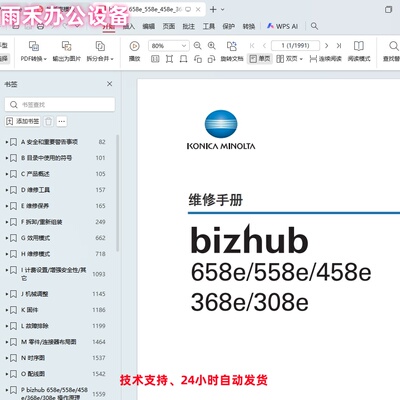Click the fit-page view icon
Image resolution: width=400 pixels, height=400 pixels.
pyautogui.click(x=169, y=59)
